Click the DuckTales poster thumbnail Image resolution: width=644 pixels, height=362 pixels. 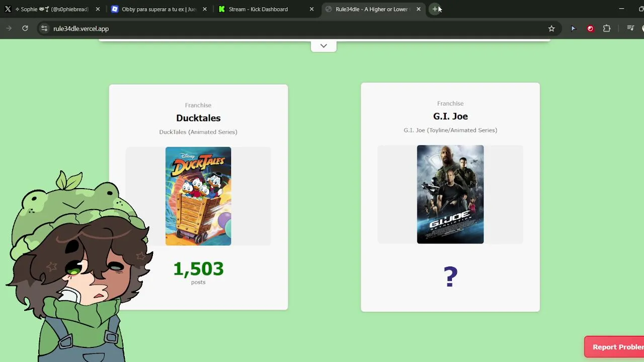(198, 196)
